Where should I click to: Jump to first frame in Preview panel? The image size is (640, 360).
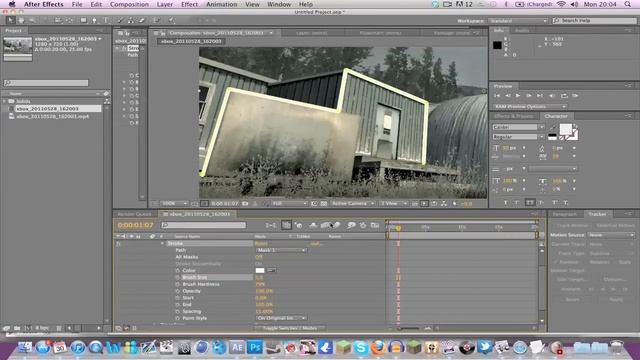(x=497, y=96)
